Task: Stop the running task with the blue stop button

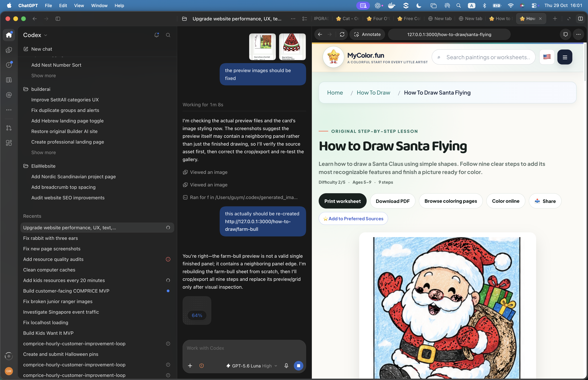Action: (x=299, y=366)
